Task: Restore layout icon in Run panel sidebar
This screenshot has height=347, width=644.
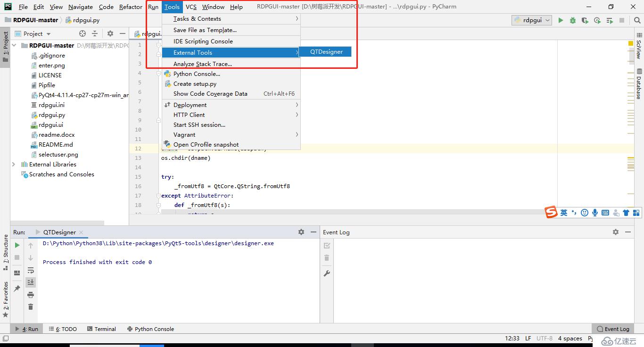Action: pyautogui.click(x=17, y=273)
